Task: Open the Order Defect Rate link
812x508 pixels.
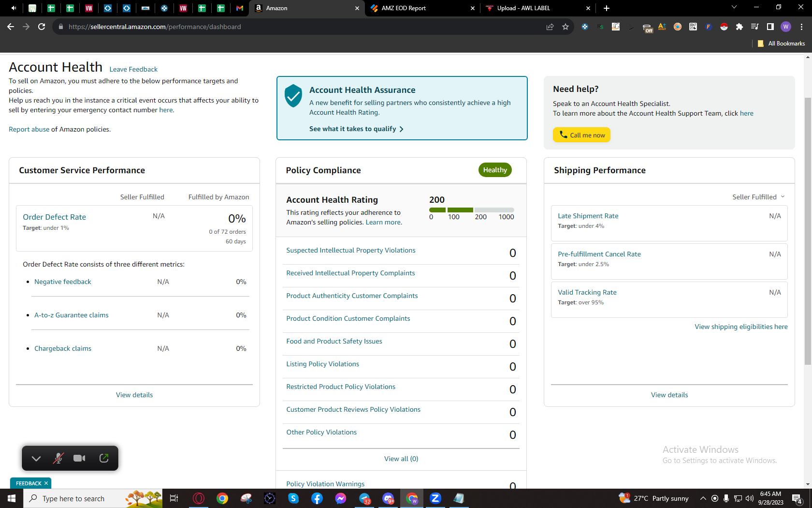Action: click(54, 217)
